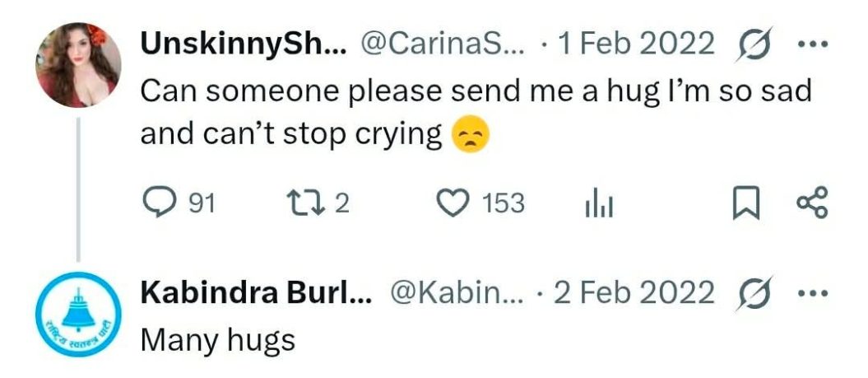This screenshot has height=378, width=868.
Task: Open UnskinnySh's profile picture
Action: point(79,64)
